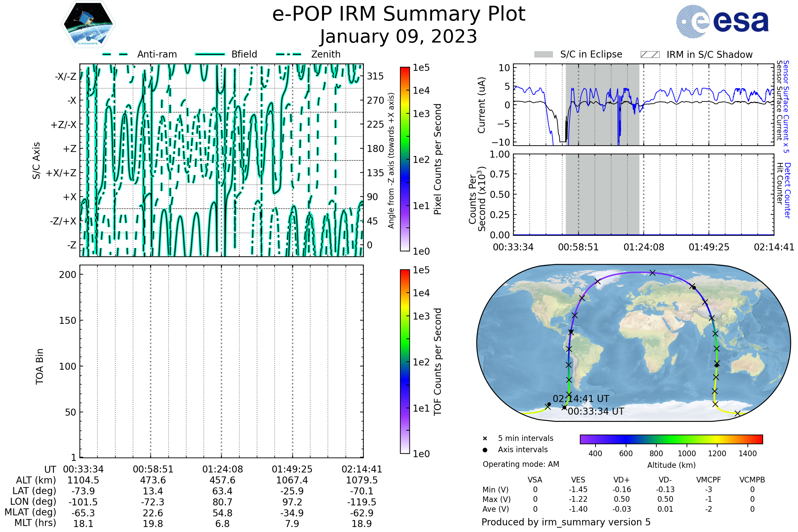Click the Operating mode: AM text
Screen dimensions: 798x532
[521, 464]
